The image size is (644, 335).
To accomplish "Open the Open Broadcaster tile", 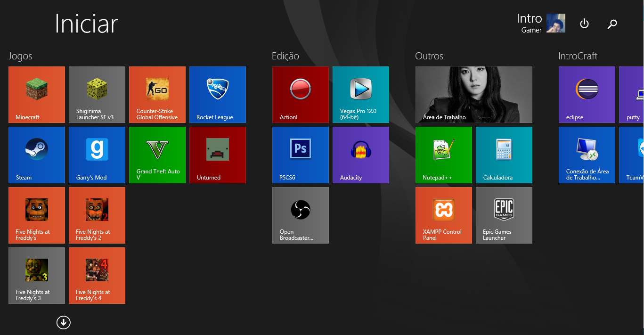I will click(x=301, y=215).
